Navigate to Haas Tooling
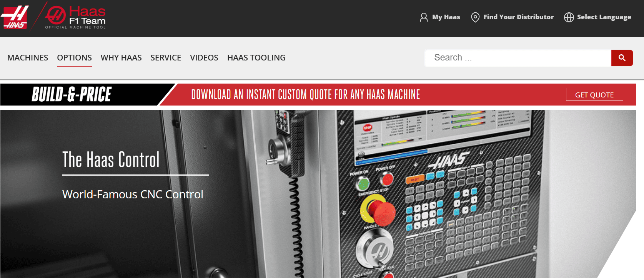Viewport: 644px width, 280px height. click(256, 58)
